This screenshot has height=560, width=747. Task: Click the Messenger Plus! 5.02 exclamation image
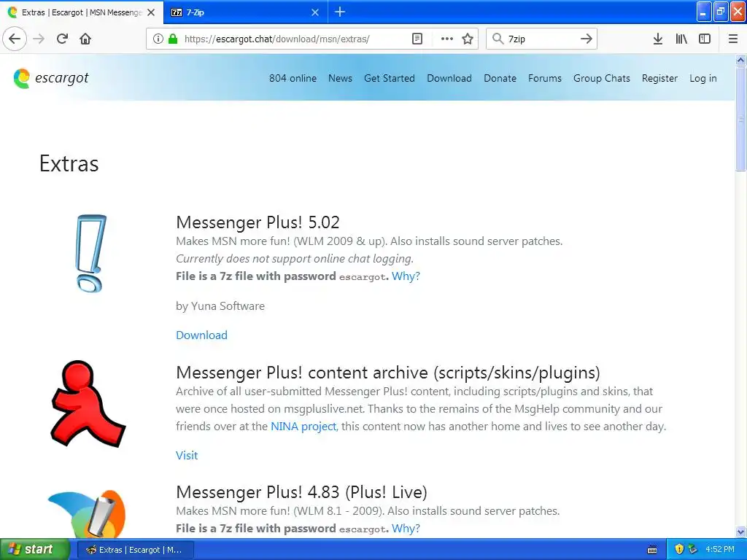point(90,253)
